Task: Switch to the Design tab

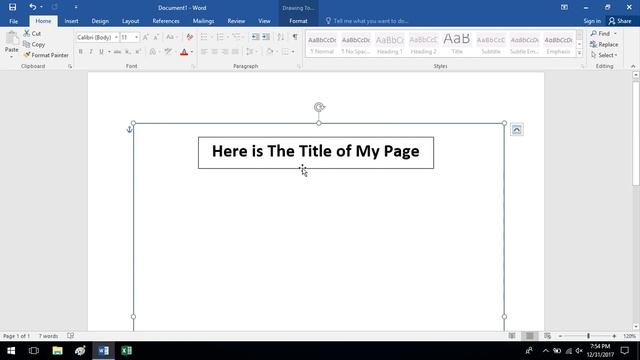Action: point(100,21)
